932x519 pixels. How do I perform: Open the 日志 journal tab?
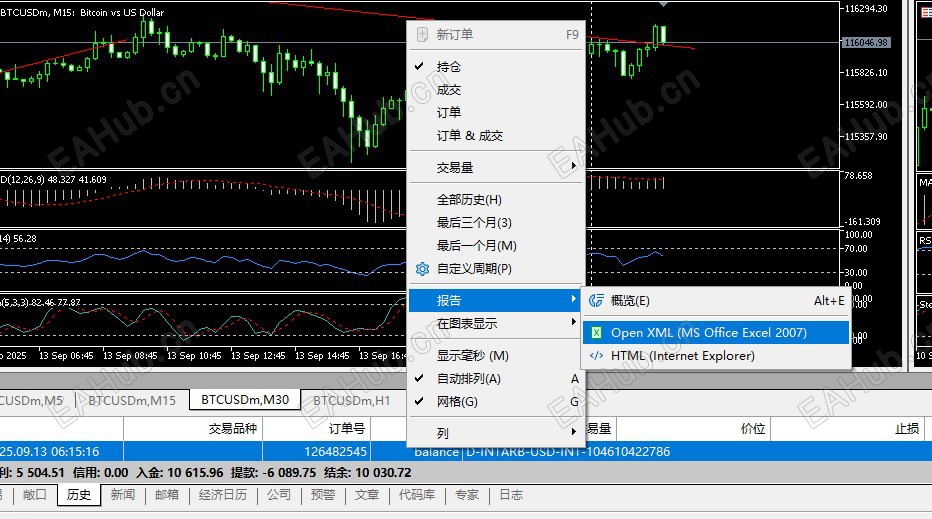click(511, 495)
